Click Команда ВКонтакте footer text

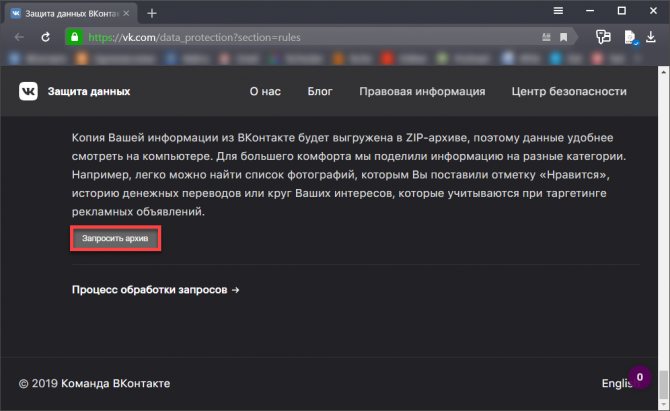[x=115, y=383]
